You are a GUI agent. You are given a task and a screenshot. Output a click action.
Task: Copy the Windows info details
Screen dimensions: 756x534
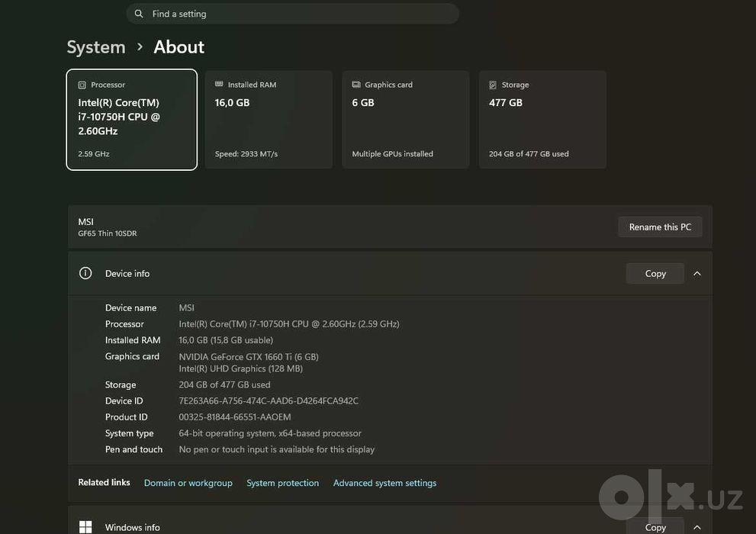[655, 527]
